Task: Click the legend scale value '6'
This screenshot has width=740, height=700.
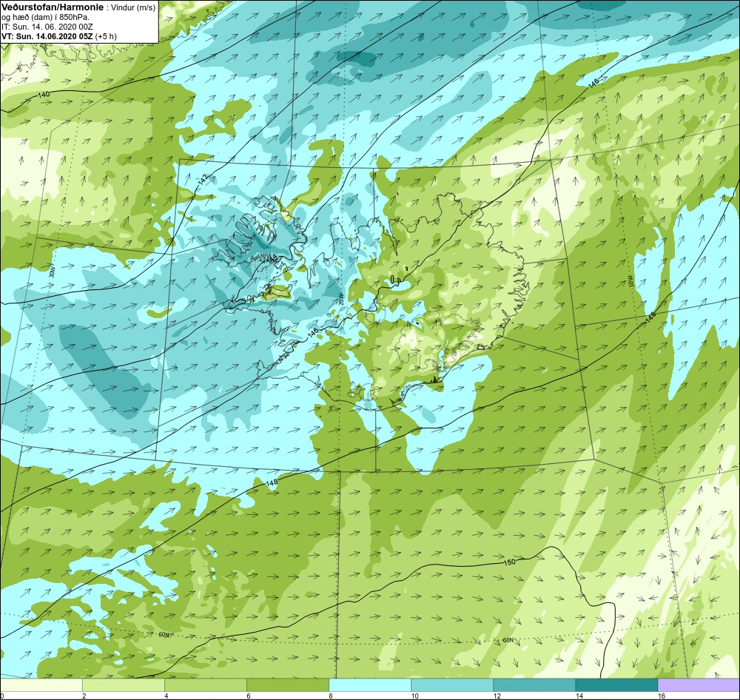Action: click(x=248, y=696)
